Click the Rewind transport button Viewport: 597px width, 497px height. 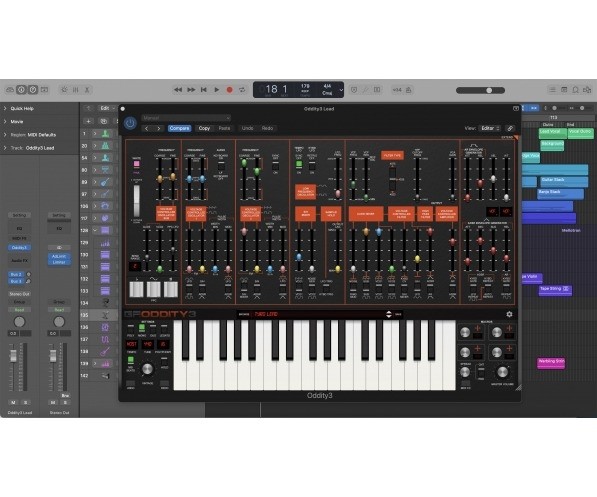[x=178, y=90]
